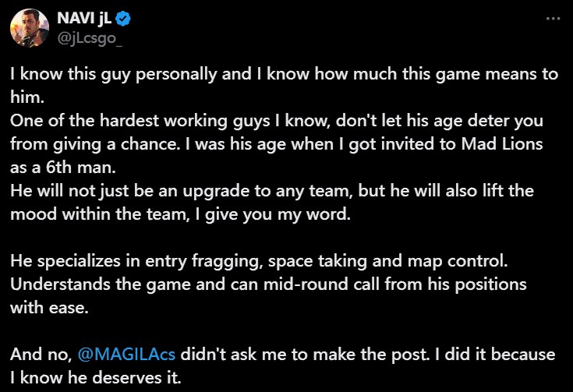Image resolution: width=573 pixels, height=392 pixels.
Task: Click the words "And no," before the mention
Action: pyautogui.click(x=41, y=355)
